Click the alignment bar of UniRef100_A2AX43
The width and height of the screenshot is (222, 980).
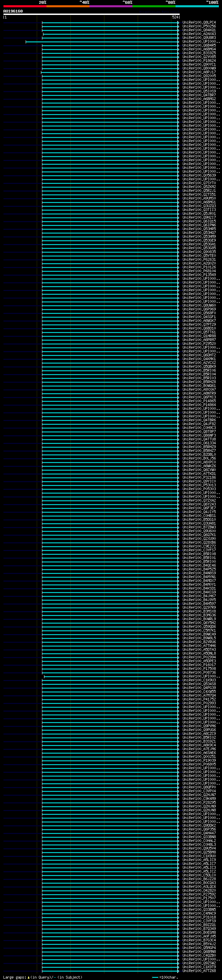(x=111, y=34)
